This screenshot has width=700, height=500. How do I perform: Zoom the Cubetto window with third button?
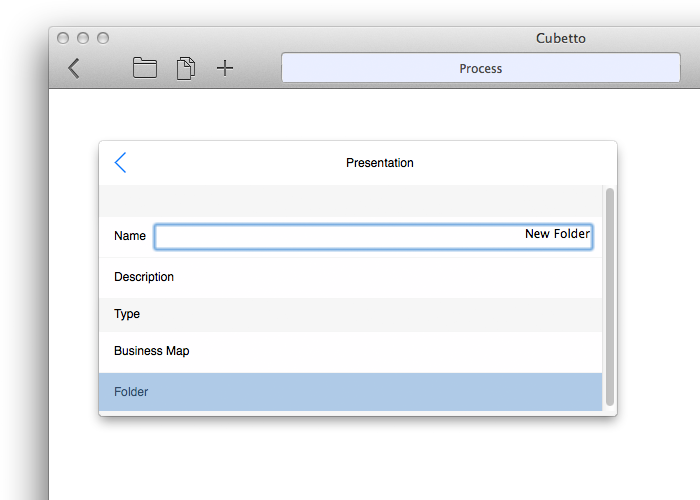tap(103, 38)
